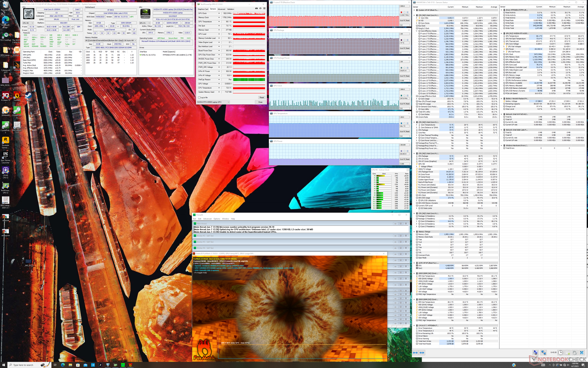Open GPU-Z hamburger menu icon
The width and height of the screenshot is (588, 368).
tap(264, 8)
